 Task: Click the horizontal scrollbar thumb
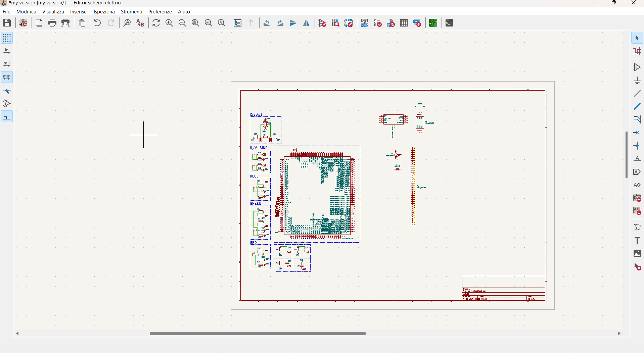(258, 334)
